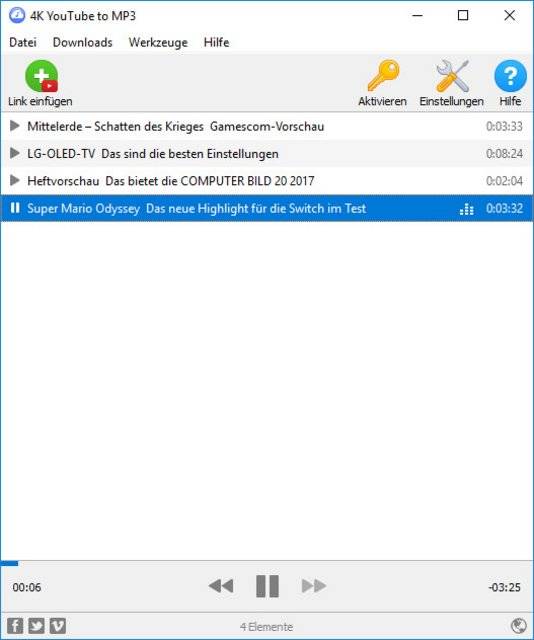This screenshot has height=640, width=534.
Task: Play the Heftvorschau COMPUTER BILD track
Action: coord(15,180)
